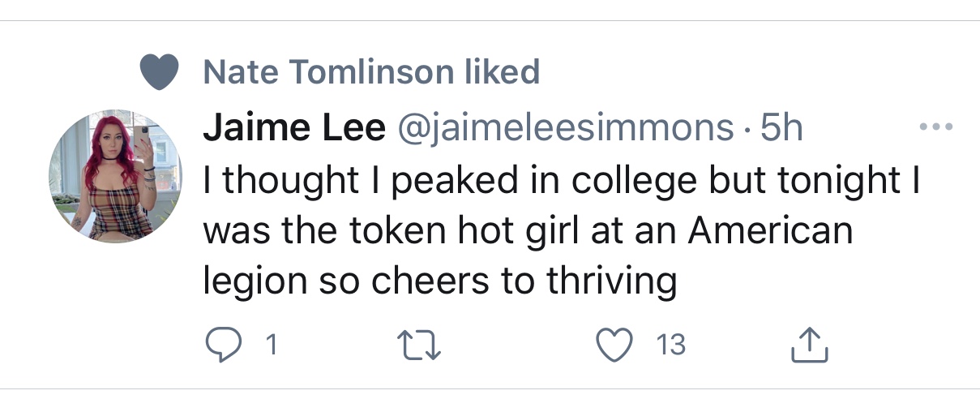Click the word 'liked' in the header

click(x=502, y=72)
